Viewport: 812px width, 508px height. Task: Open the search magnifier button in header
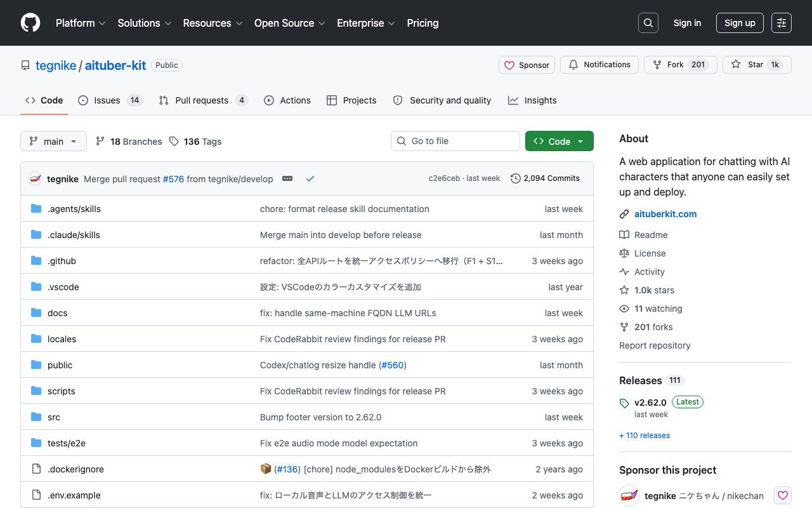tap(648, 23)
